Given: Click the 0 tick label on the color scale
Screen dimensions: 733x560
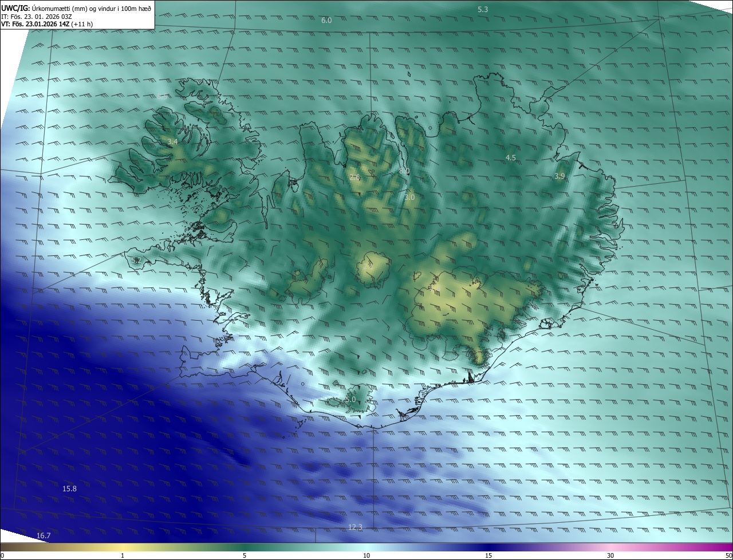Looking at the screenshot, I should (2, 555).
